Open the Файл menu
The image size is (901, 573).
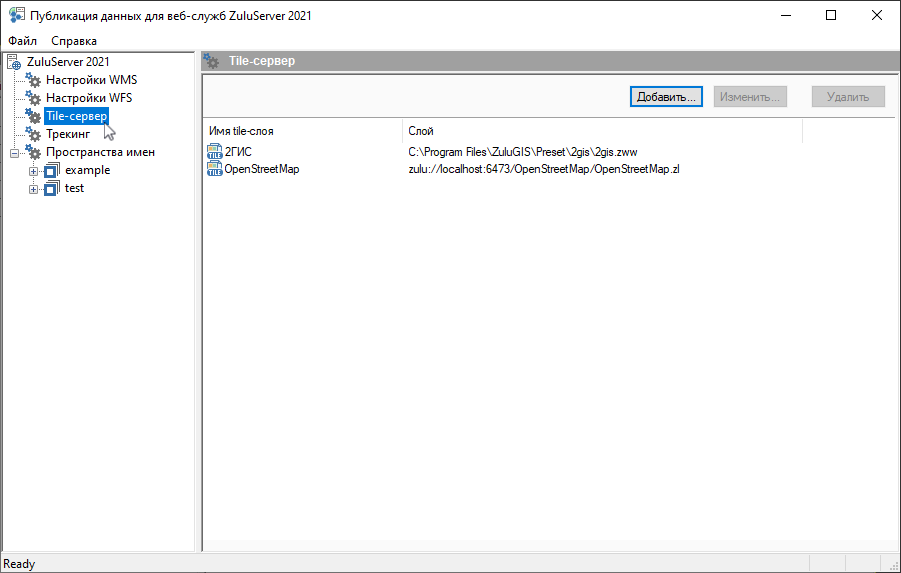tap(22, 41)
